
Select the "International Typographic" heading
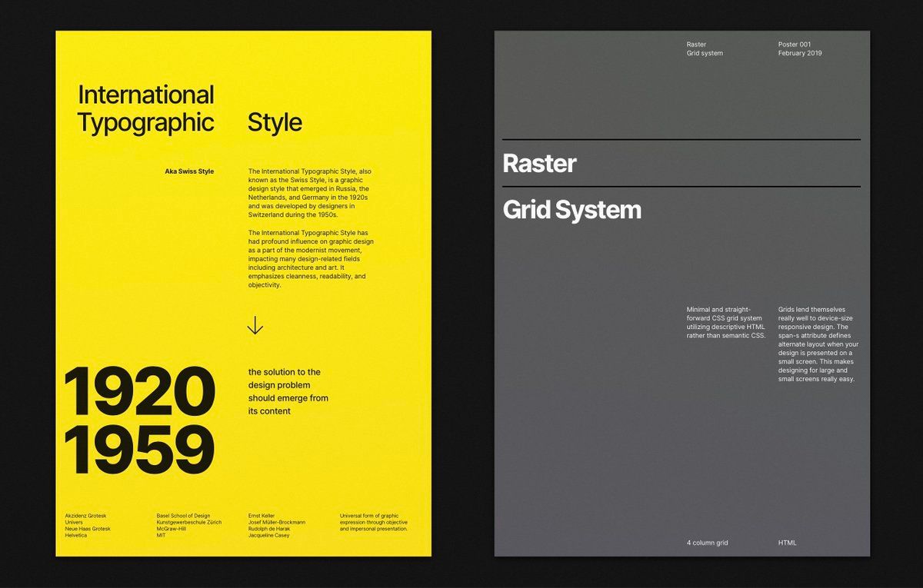coord(146,108)
